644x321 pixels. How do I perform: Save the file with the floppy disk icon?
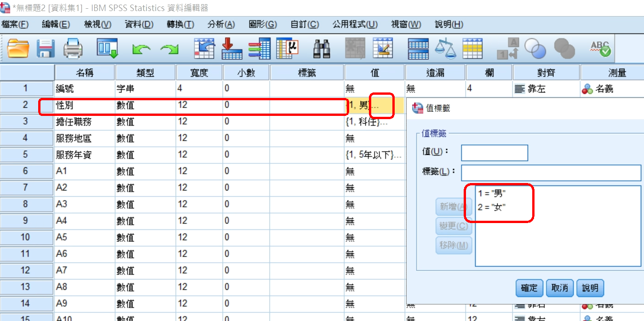tap(46, 48)
